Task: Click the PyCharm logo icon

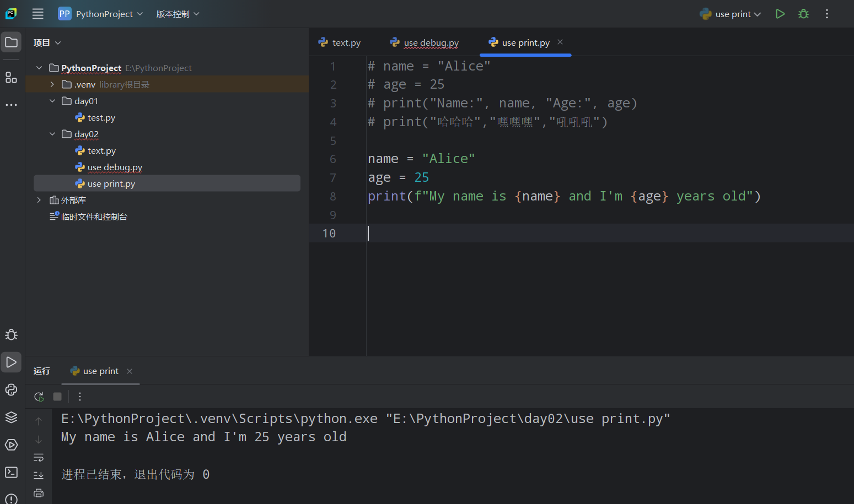Action: [11, 14]
